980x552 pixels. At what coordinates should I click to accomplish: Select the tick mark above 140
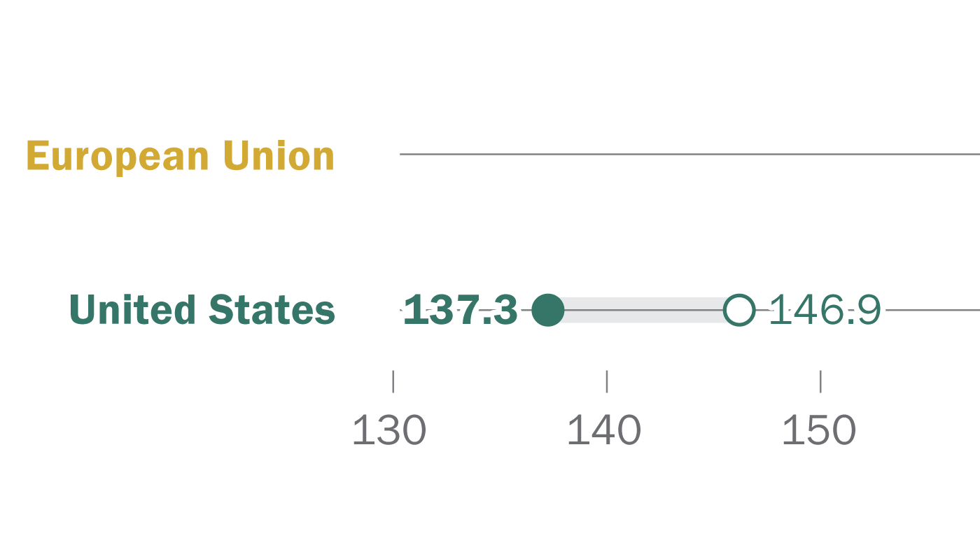[x=607, y=381]
